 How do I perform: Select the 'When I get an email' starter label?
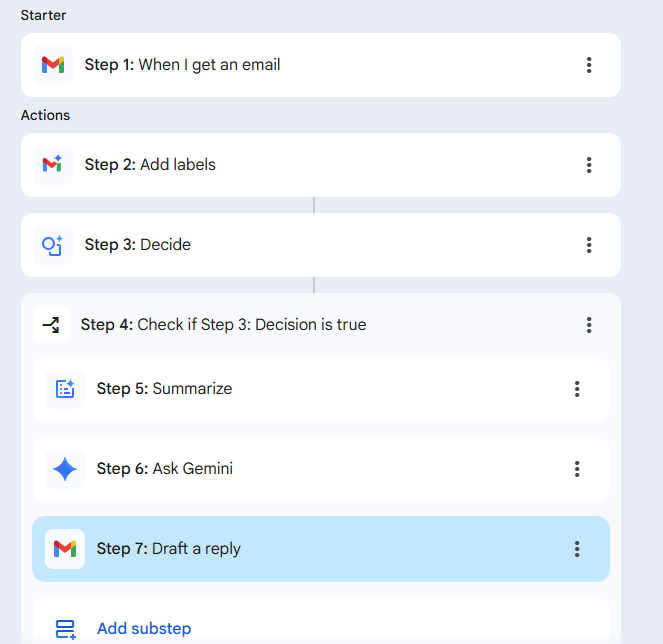pos(209,65)
